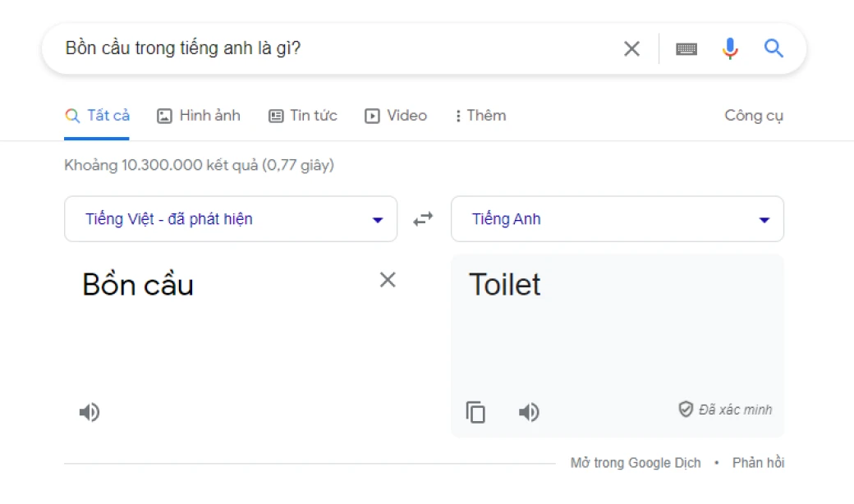
Task: Swap source and target languages
Action: [x=423, y=219]
